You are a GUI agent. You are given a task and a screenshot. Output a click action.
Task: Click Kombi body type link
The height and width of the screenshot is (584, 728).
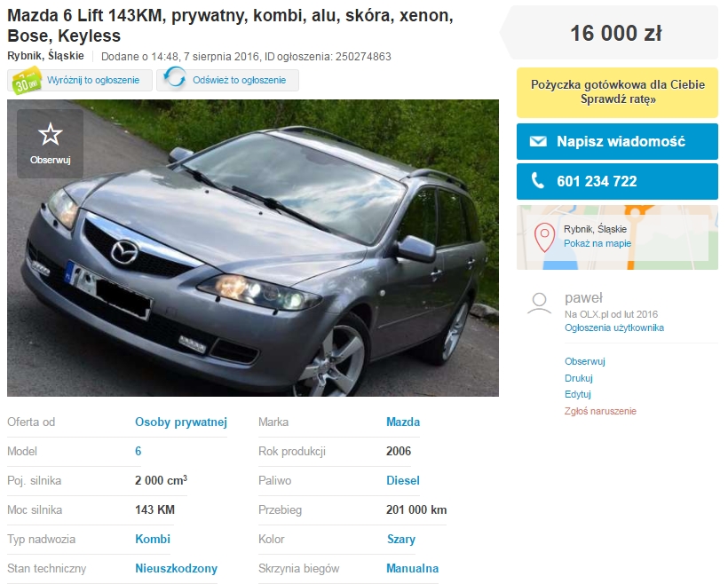click(153, 539)
